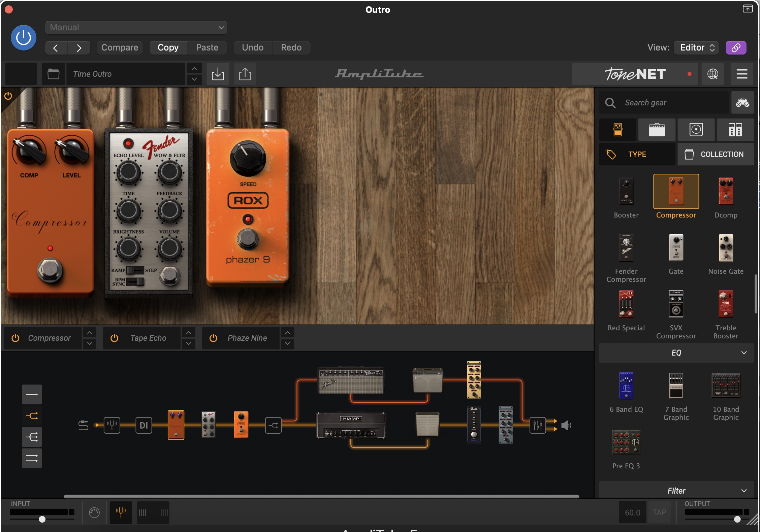Screen dimensions: 760x532
Task: Expand the Filter section
Action: click(676, 491)
